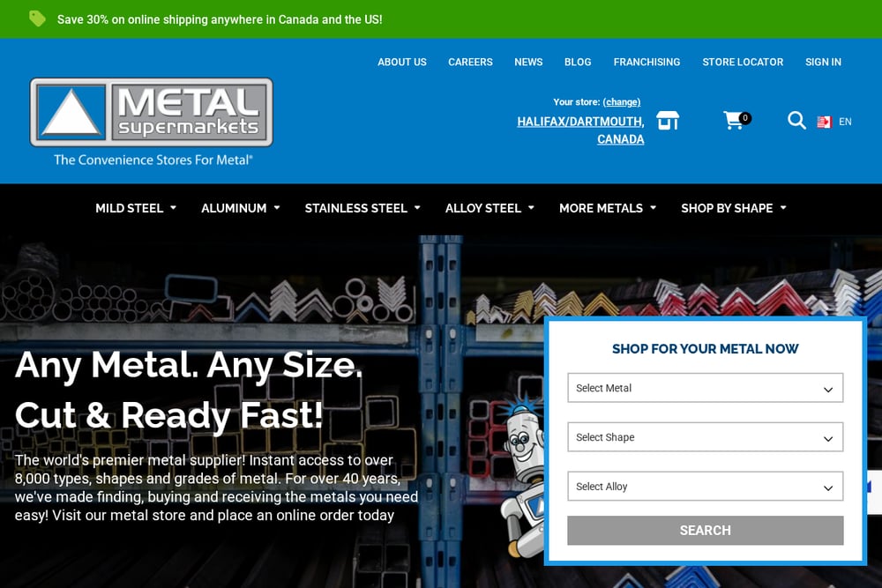The width and height of the screenshot is (882, 588).
Task: Open the Halifax/Dartmouth, Canada store link
Action: pos(580,130)
